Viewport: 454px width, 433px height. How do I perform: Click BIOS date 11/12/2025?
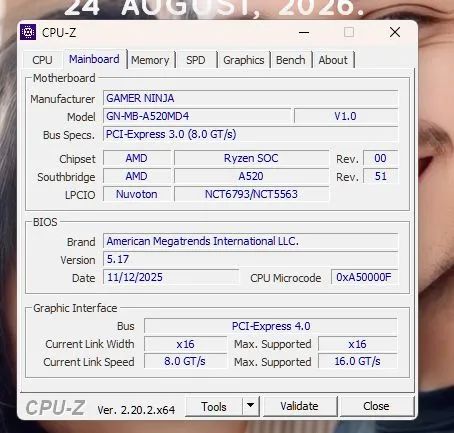171,277
